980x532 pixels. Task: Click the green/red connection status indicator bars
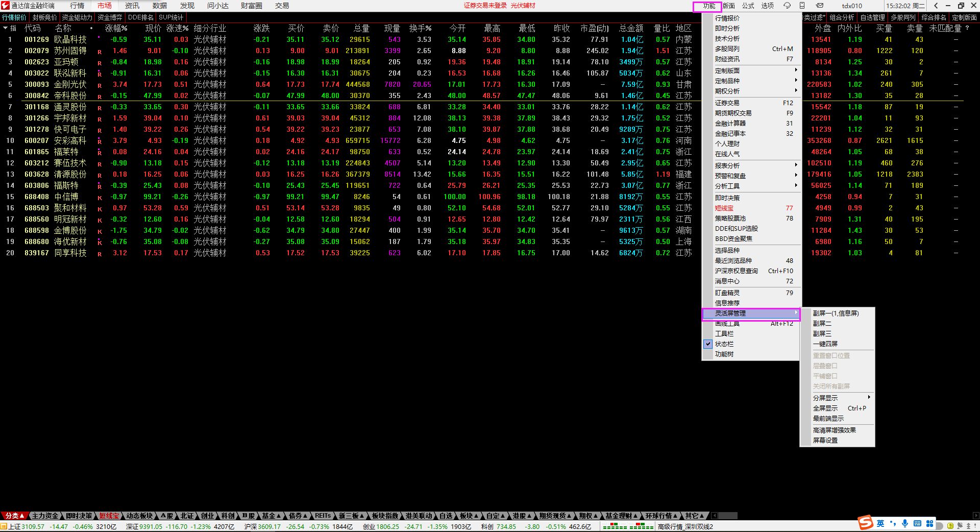(628, 526)
